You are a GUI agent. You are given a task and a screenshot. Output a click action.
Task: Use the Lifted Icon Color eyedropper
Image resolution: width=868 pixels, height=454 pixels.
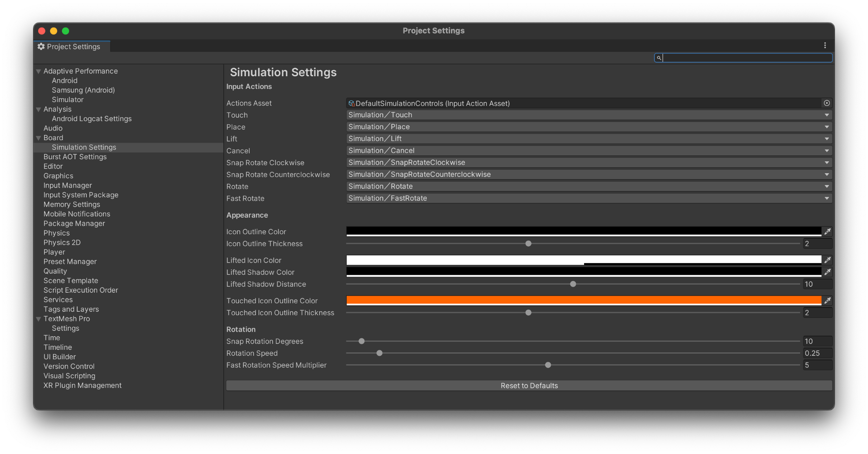[828, 260]
